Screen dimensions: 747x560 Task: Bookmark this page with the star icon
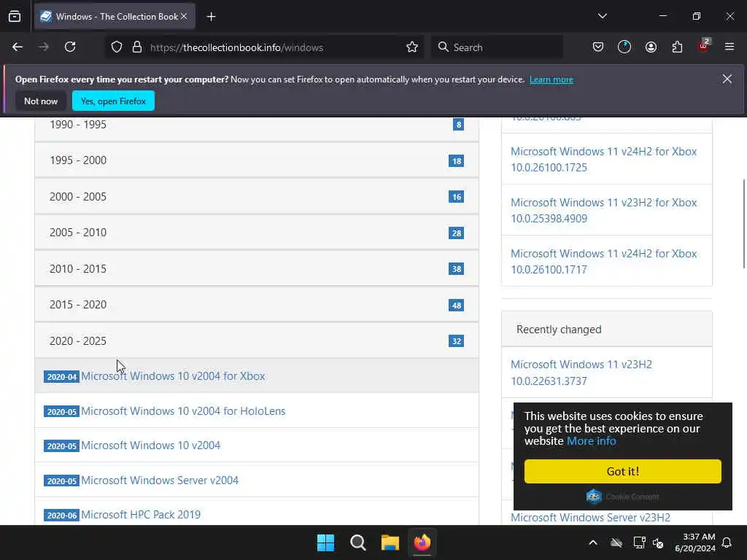[x=412, y=47]
